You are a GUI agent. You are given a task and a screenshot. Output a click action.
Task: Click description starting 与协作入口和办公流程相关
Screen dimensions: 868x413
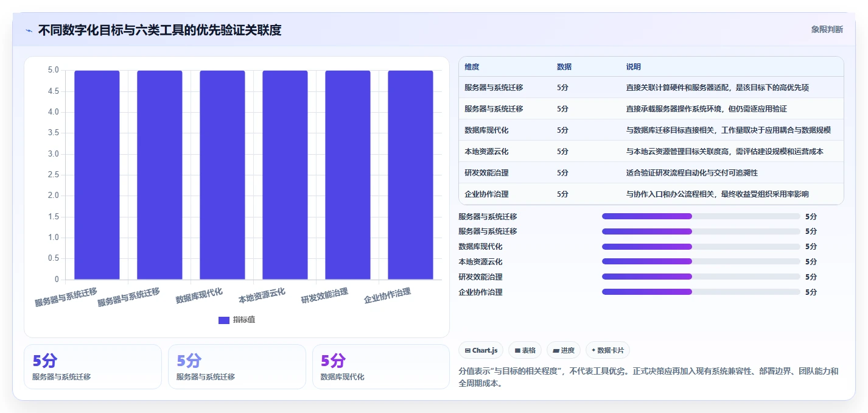[x=718, y=194]
